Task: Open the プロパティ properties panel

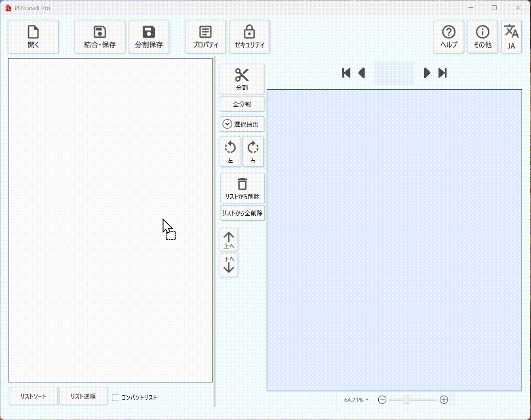Action: (x=205, y=37)
